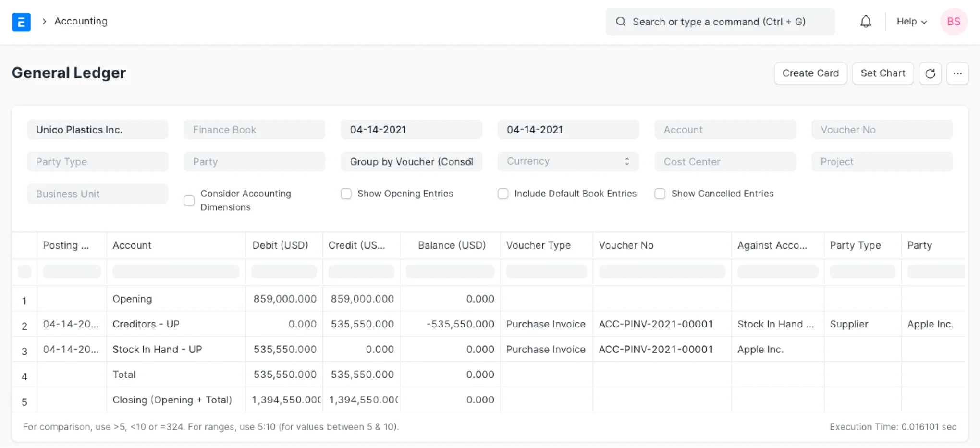Click the Account filter field in the table

click(176, 272)
